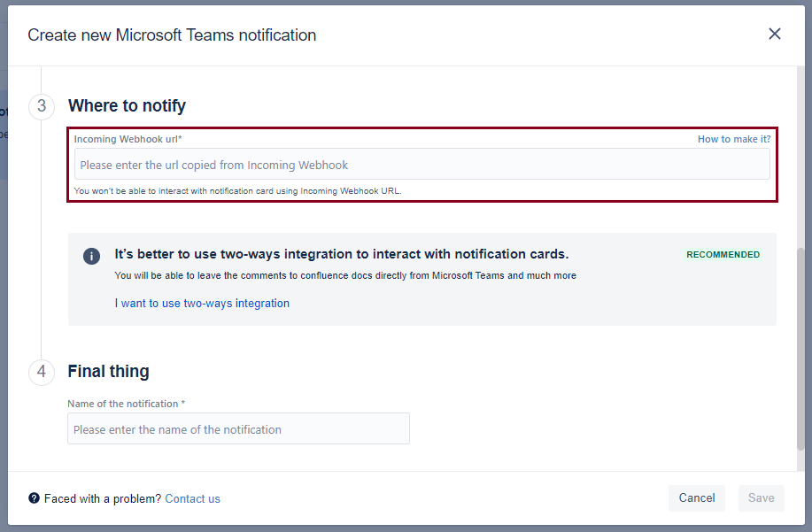
Task: Click the Where to notify heading
Action: click(127, 106)
